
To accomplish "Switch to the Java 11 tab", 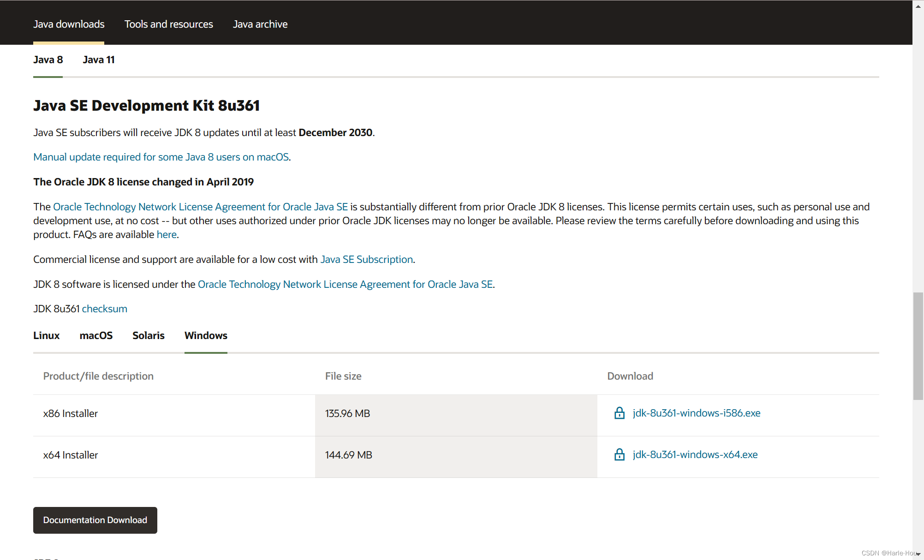I will (x=99, y=60).
